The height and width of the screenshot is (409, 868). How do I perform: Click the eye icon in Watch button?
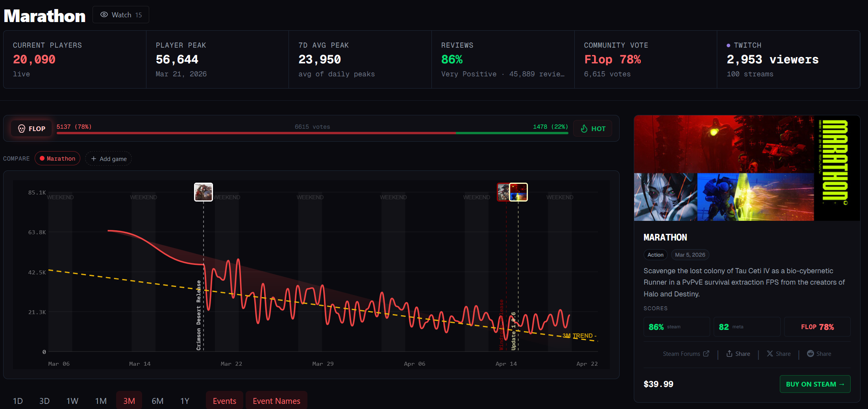104,15
